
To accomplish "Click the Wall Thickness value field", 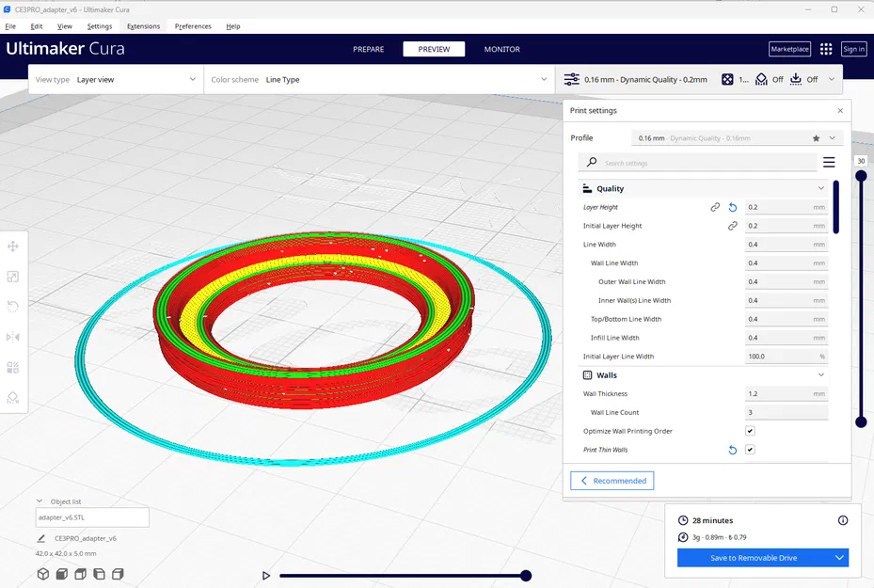I will tap(787, 393).
